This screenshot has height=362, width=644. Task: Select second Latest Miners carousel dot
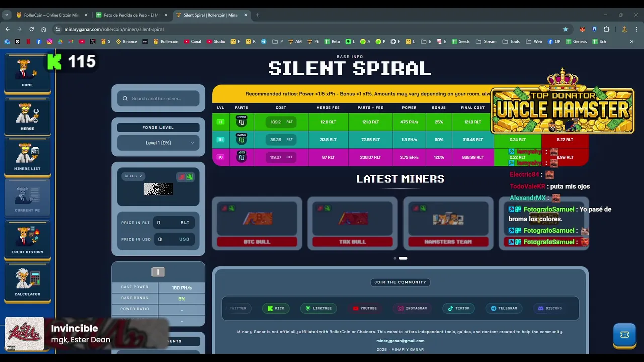tap(403, 258)
